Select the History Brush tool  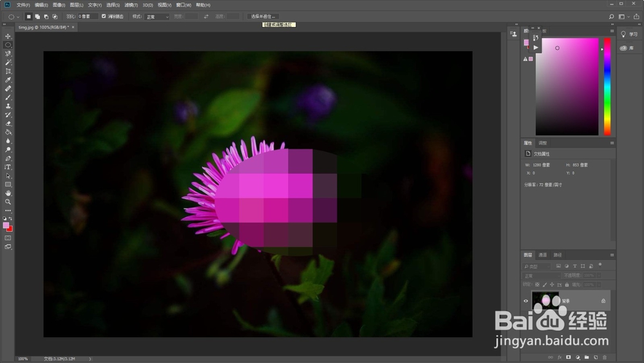point(8,115)
